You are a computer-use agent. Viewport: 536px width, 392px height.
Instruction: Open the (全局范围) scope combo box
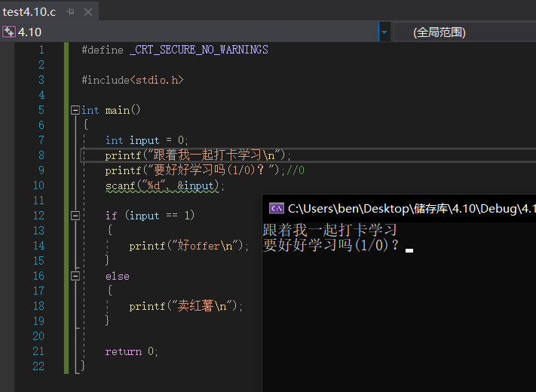[x=465, y=32]
